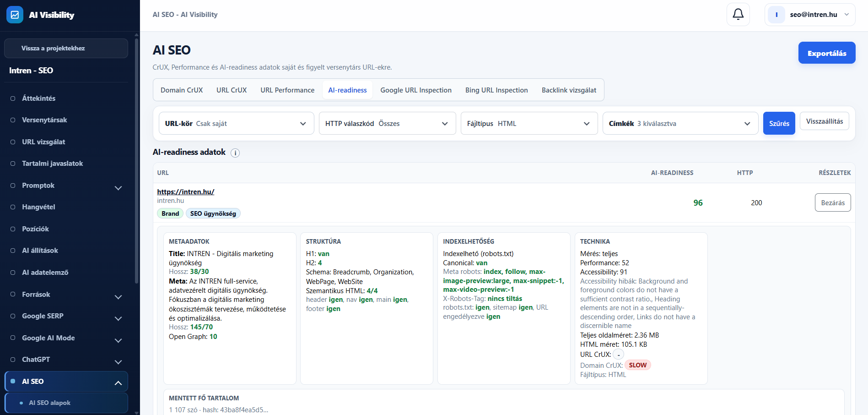
Task: Open AI adatelemző in the sidebar
Action: pyautogui.click(x=45, y=273)
